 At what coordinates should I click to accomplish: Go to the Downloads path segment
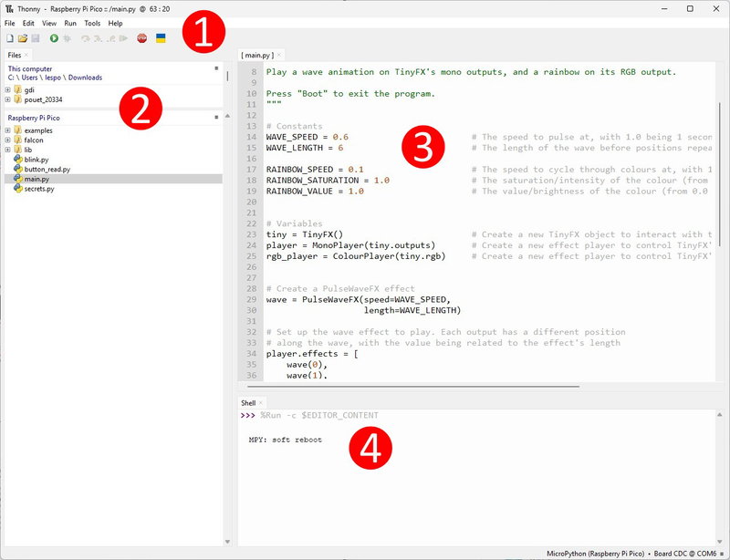[85, 78]
